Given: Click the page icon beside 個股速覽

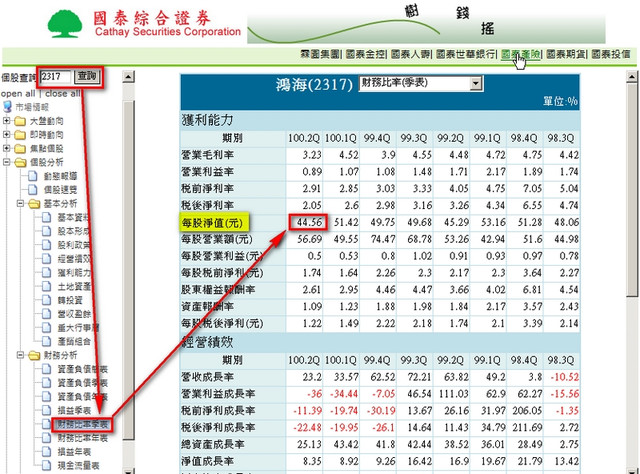Looking at the screenshot, I should [x=33, y=190].
